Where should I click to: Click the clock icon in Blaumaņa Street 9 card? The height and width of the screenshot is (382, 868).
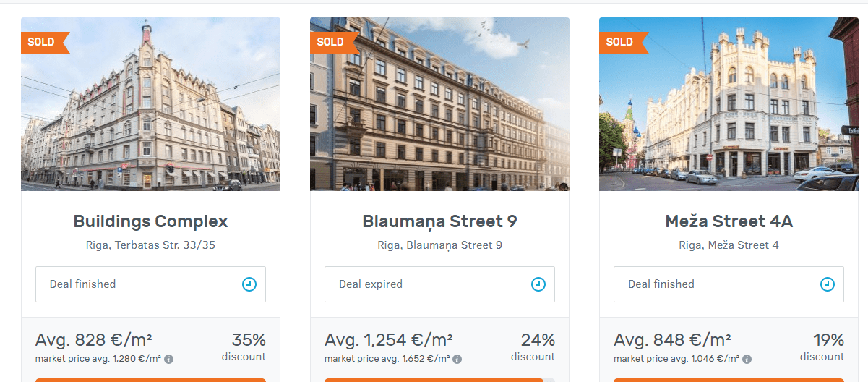coord(538,284)
